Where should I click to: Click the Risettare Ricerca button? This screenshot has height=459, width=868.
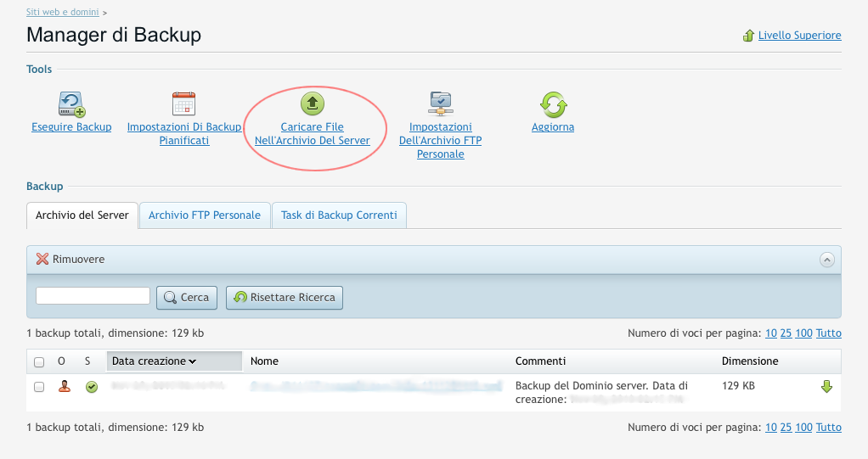pos(285,298)
